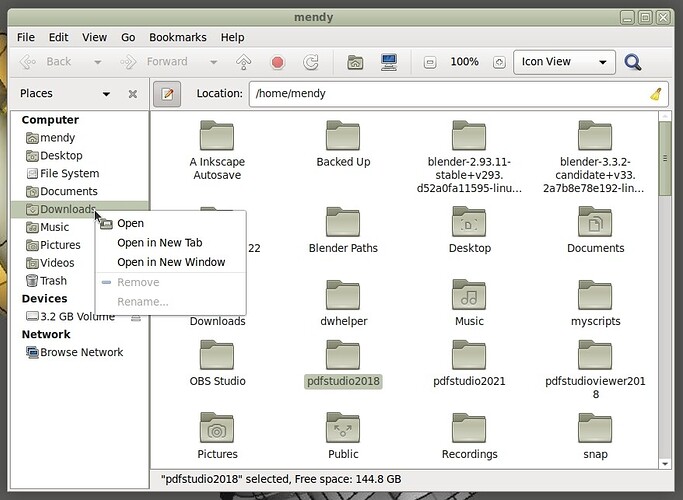This screenshot has width=683, height=500.
Task: Reload the current folder
Action: 311,62
